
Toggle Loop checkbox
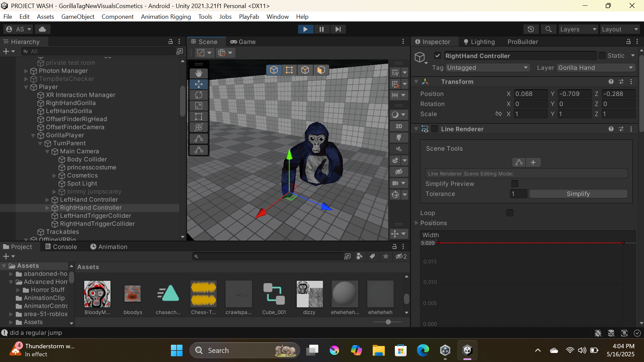click(510, 213)
